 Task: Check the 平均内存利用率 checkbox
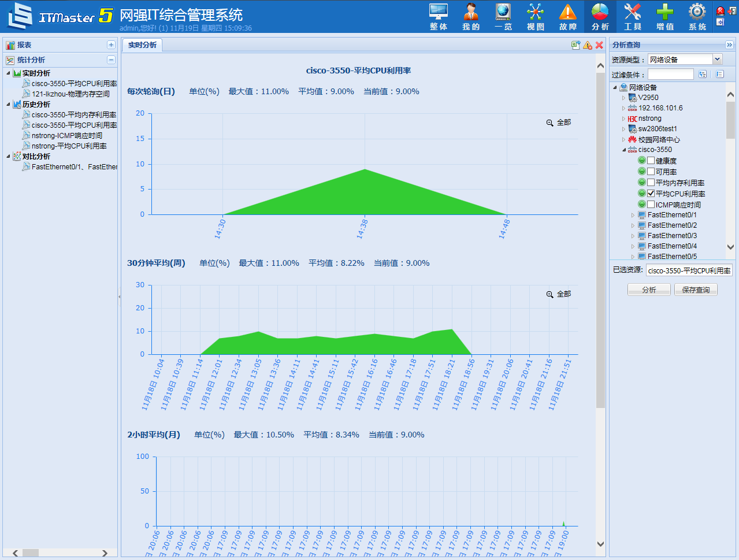pyautogui.click(x=651, y=183)
